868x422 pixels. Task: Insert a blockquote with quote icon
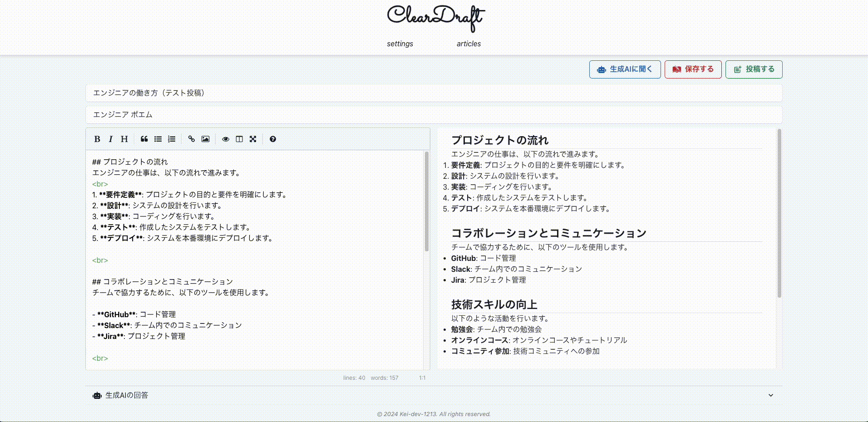tap(144, 139)
